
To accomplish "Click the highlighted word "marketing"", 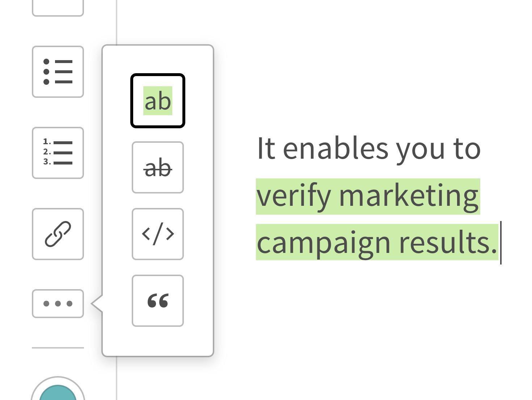I will coord(409,196).
